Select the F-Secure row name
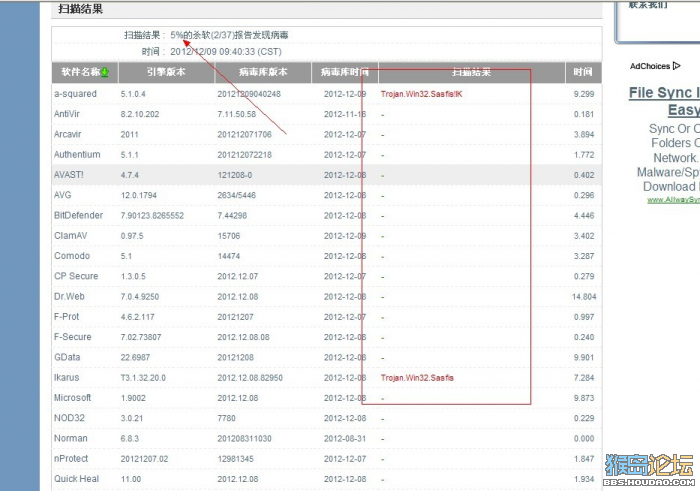The image size is (700, 491). point(72,337)
